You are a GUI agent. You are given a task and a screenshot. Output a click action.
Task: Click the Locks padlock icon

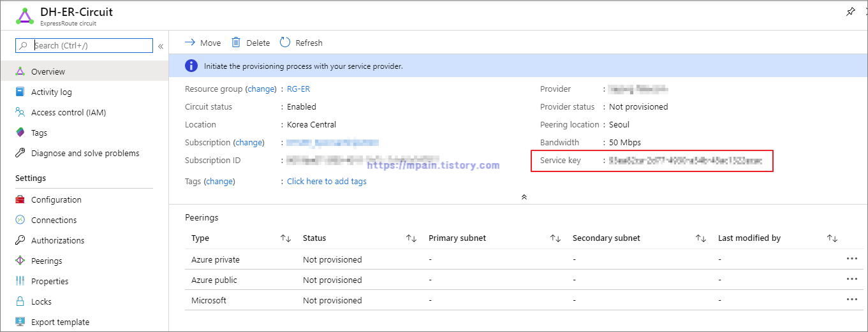[20, 301]
